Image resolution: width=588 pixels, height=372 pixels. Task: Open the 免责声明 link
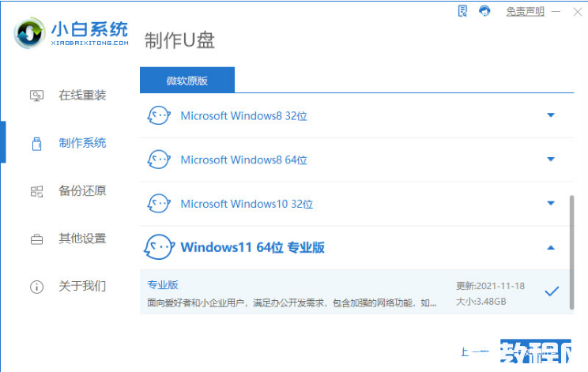[525, 12]
